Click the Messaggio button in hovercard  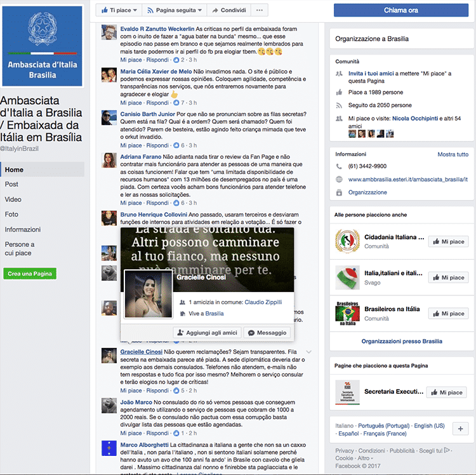267,333
